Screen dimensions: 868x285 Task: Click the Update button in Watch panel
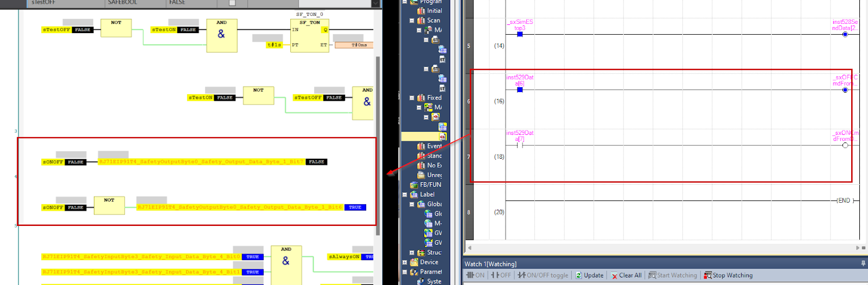[589, 275]
